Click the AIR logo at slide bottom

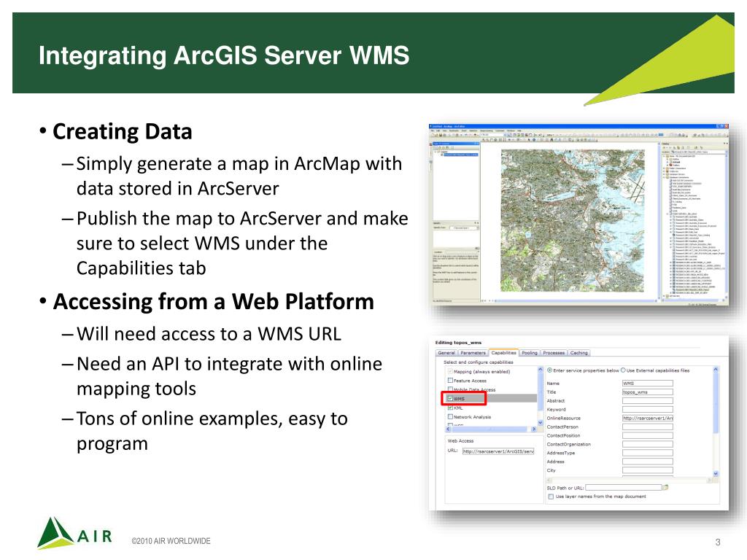(x=75, y=533)
